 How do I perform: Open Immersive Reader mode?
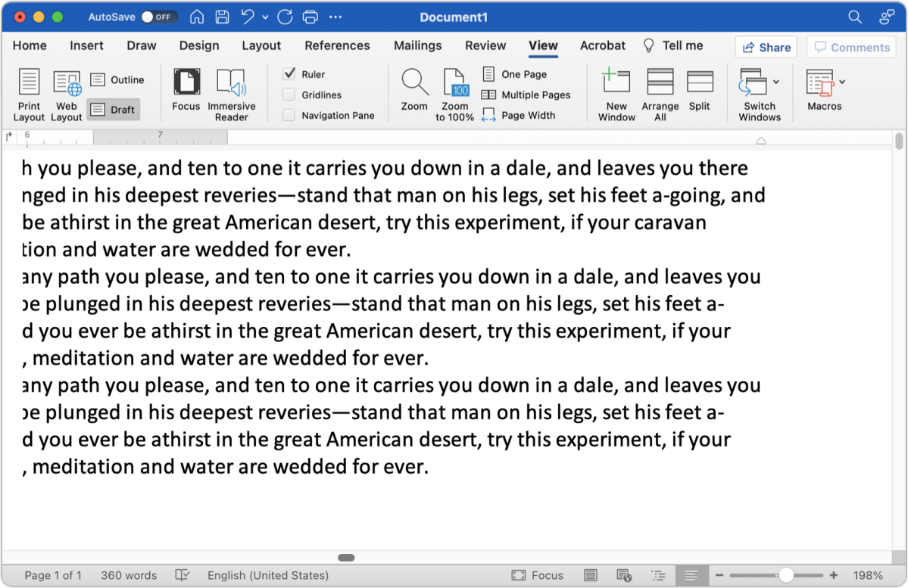click(231, 94)
